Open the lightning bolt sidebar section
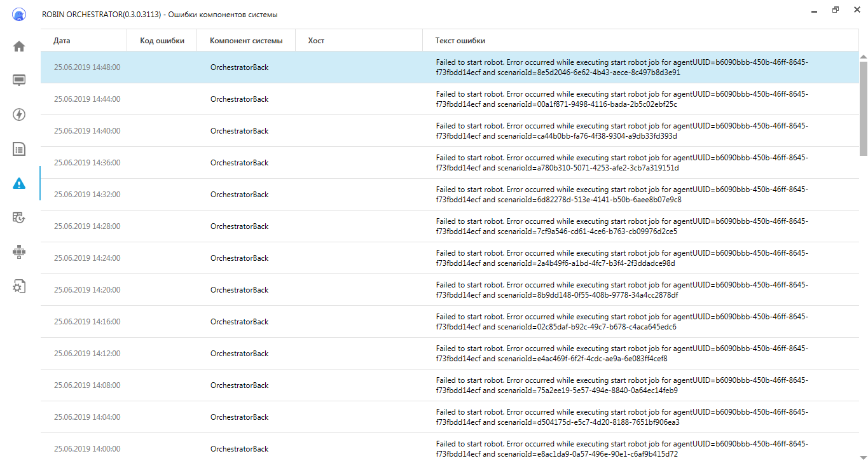Viewport: 868px width, 463px height. (x=19, y=114)
